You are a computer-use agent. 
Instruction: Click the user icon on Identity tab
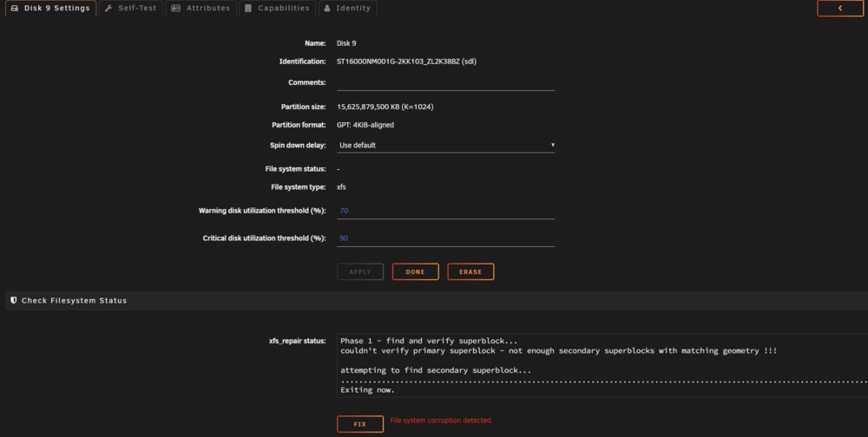[327, 9]
